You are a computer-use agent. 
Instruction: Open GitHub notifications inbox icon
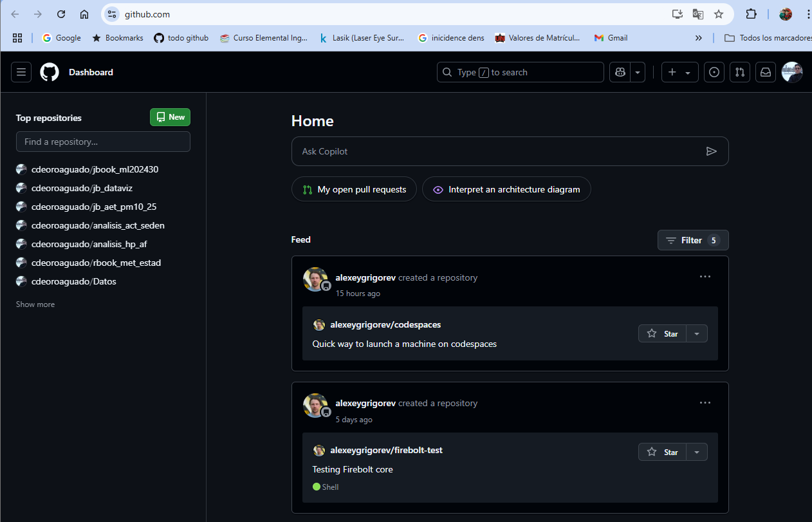click(x=765, y=72)
